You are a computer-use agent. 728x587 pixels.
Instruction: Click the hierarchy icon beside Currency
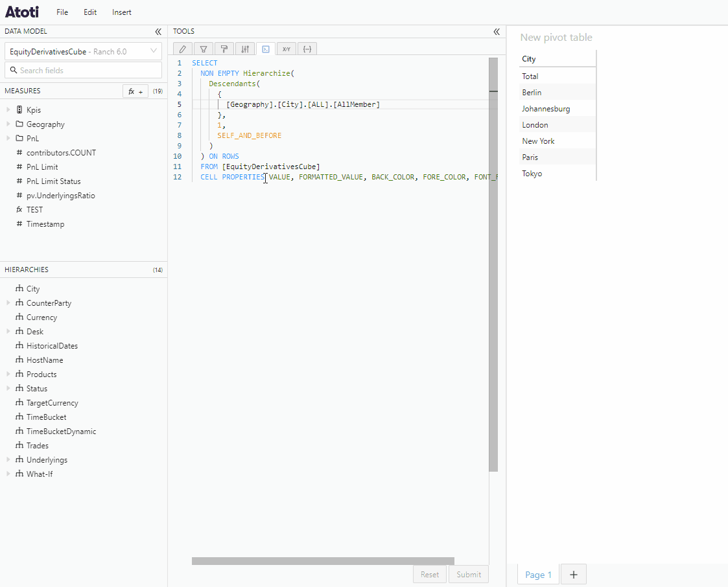tap(19, 317)
